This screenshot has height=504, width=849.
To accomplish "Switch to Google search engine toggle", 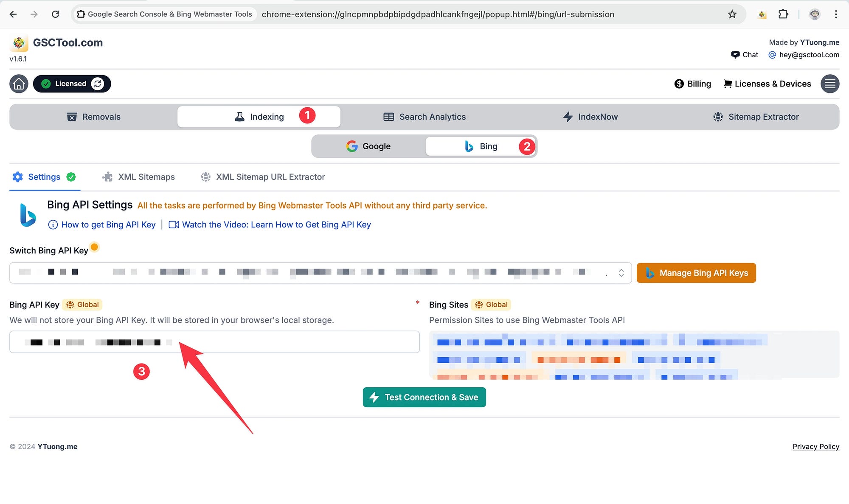I will [x=368, y=146].
